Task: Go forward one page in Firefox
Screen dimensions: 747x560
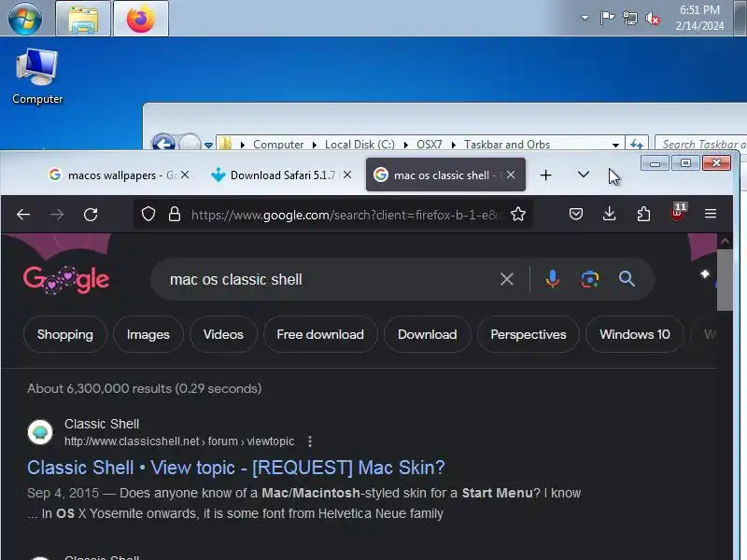Action: (57, 215)
